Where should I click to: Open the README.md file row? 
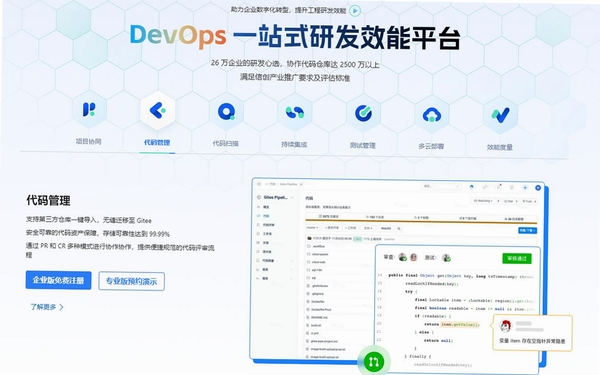click(339, 318)
